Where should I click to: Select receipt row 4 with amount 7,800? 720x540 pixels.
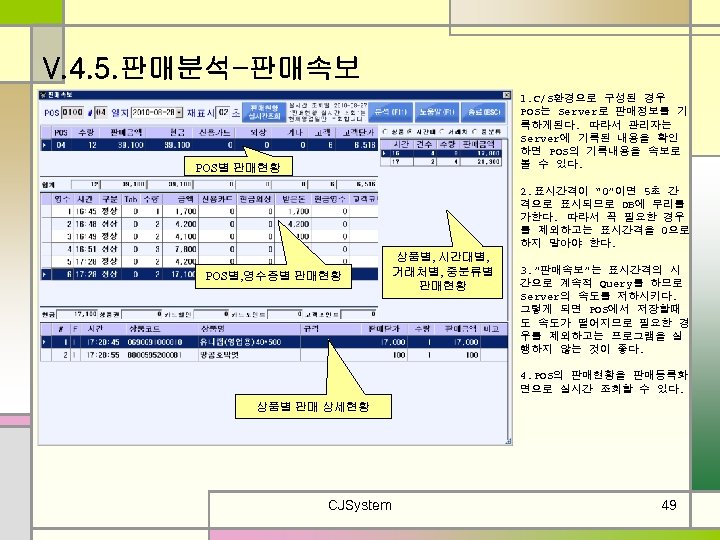209,249
